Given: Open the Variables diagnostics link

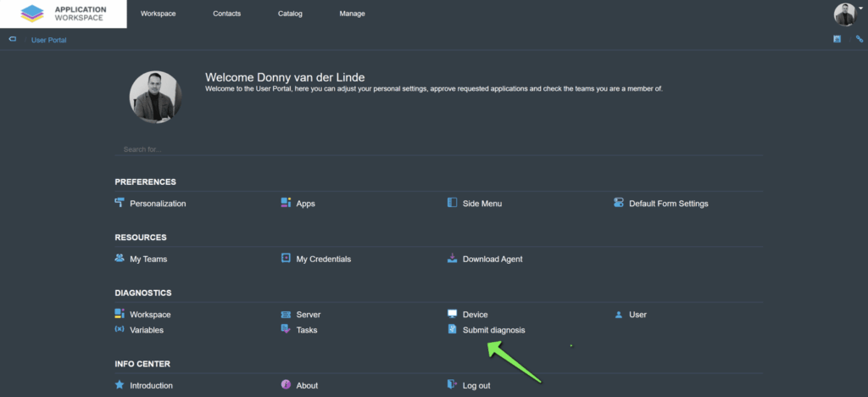Looking at the screenshot, I should (147, 330).
